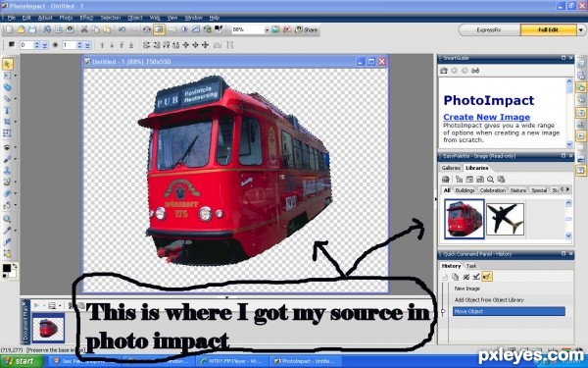Viewport: 588px width, 368px height.
Task: Open dropdown next to the 0 value field
Action: point(45,45)
